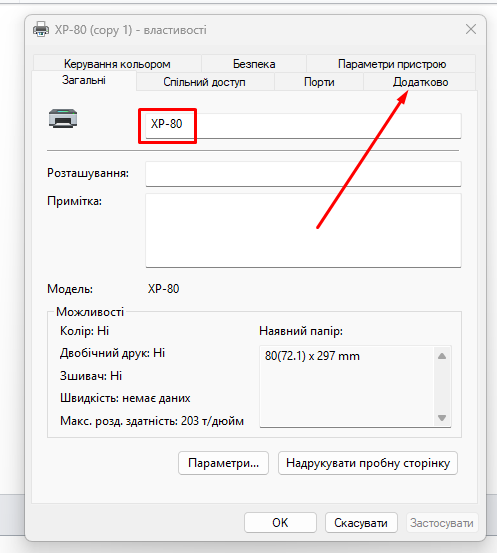Open the Параметри пристрою tab
The width and height of the screenshot is (497, 553).
pos(392,64)
